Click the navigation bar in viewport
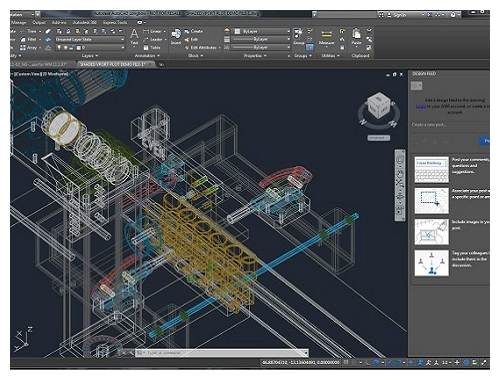This screenshot has width=500, height=380. point(400,185)
